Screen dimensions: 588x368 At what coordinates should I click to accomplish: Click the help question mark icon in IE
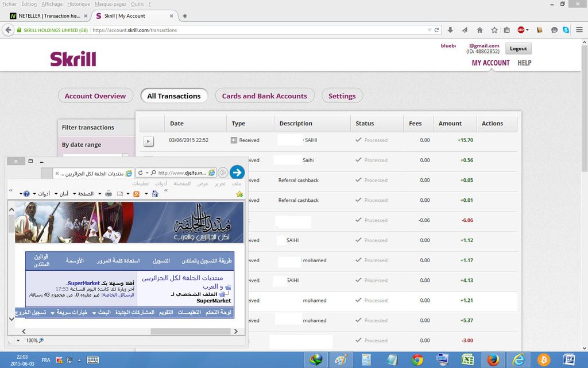(x=26, y=194)
